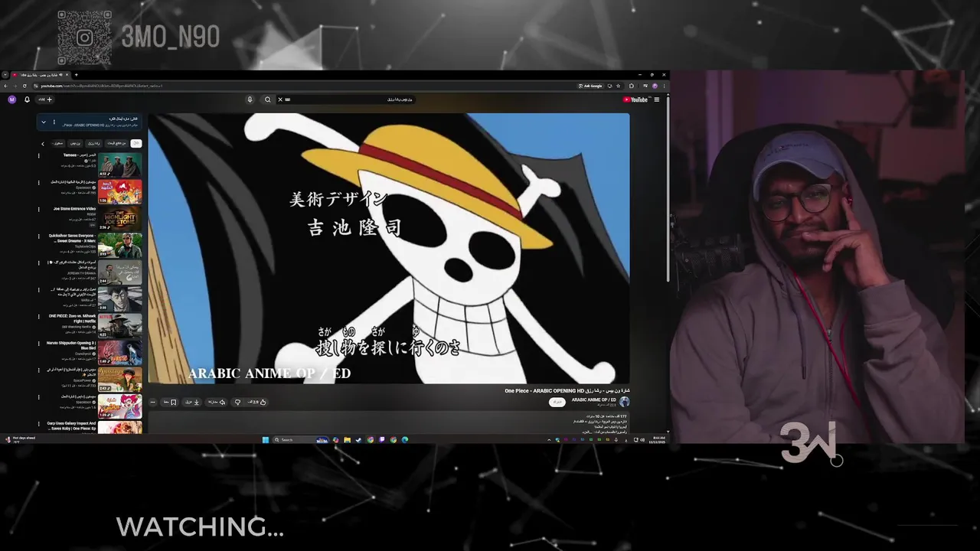Open the taskbar clock and date
Viewport: 980px width, 551px height.
tap(658, 439)
